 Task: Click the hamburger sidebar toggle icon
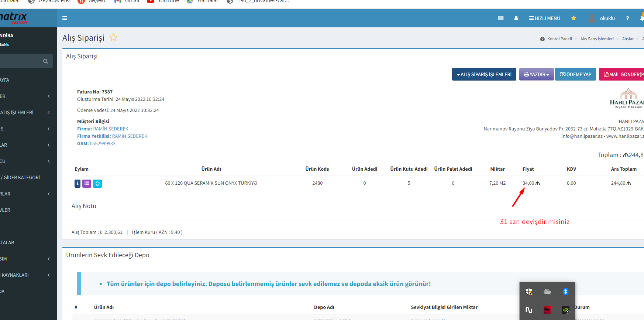pyautogui.click(x=65, y=18)
